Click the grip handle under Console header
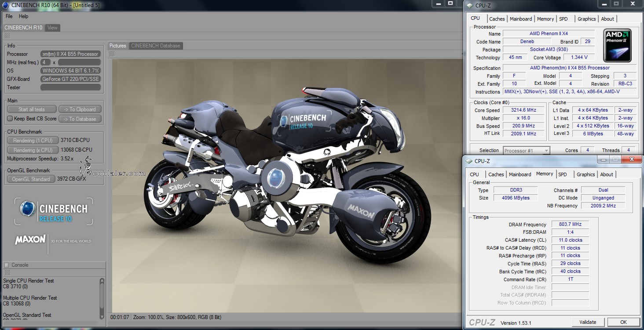This screenshot has width=644, height=330. pos(7,273)
